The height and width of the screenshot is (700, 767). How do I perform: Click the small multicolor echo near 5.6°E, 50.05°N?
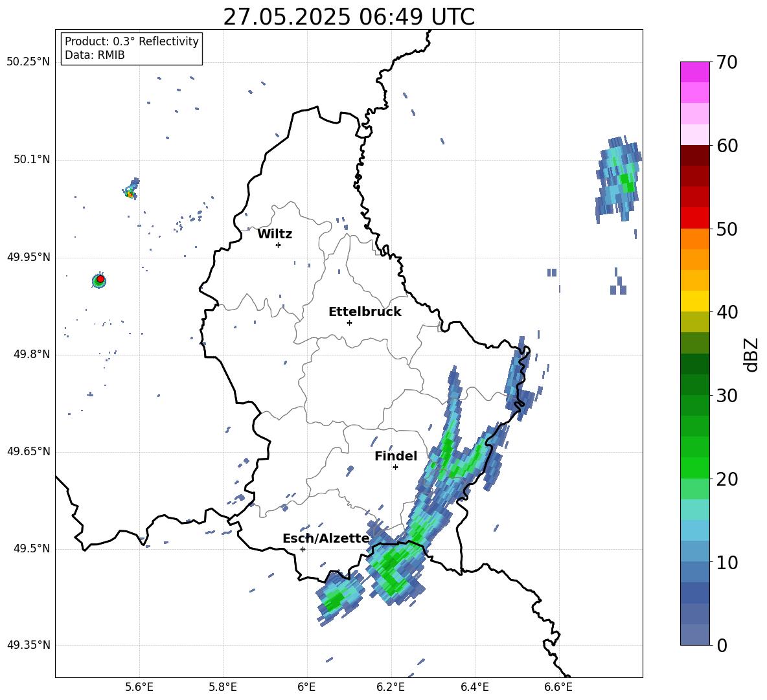click(131, 189)
